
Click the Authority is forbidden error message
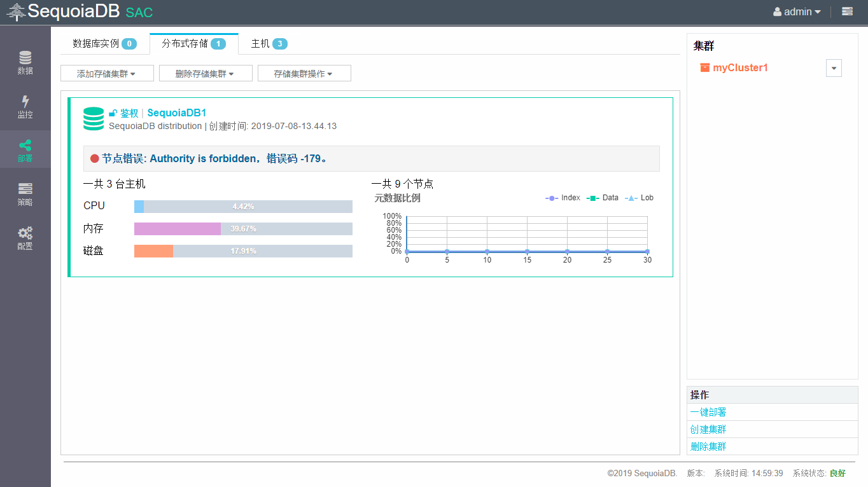point(216,158)
